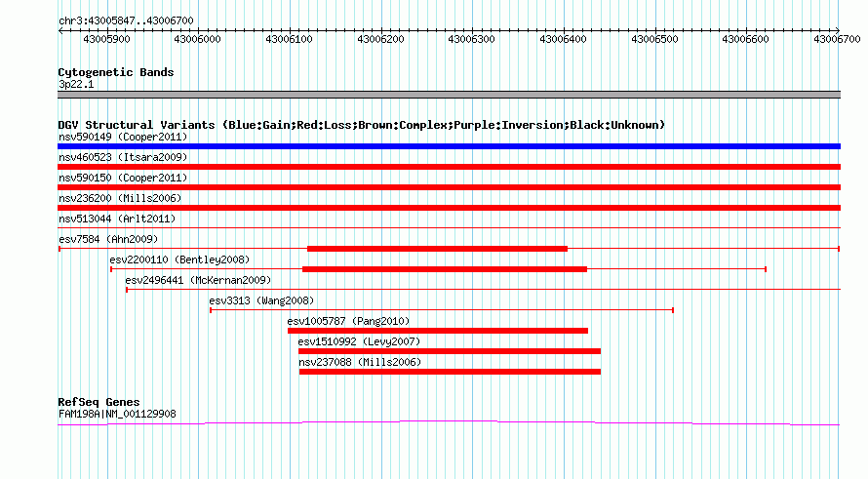Select the esv2496441 (McKernan2009) label
868x479 pixels.
point(198,280)
